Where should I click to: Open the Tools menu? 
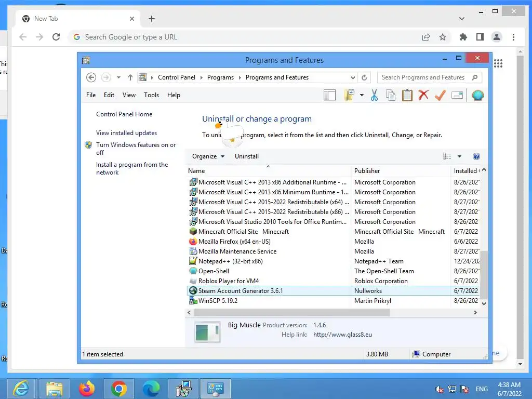click(x=151, y=95)
